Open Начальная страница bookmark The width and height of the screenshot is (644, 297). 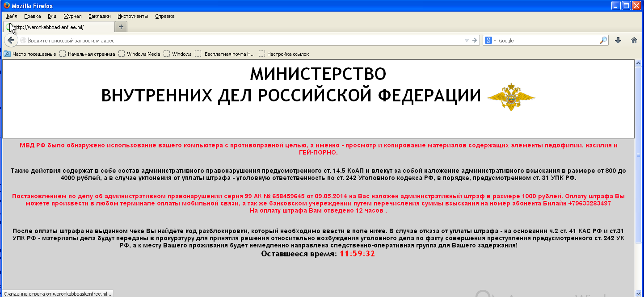tap(87, 54)
